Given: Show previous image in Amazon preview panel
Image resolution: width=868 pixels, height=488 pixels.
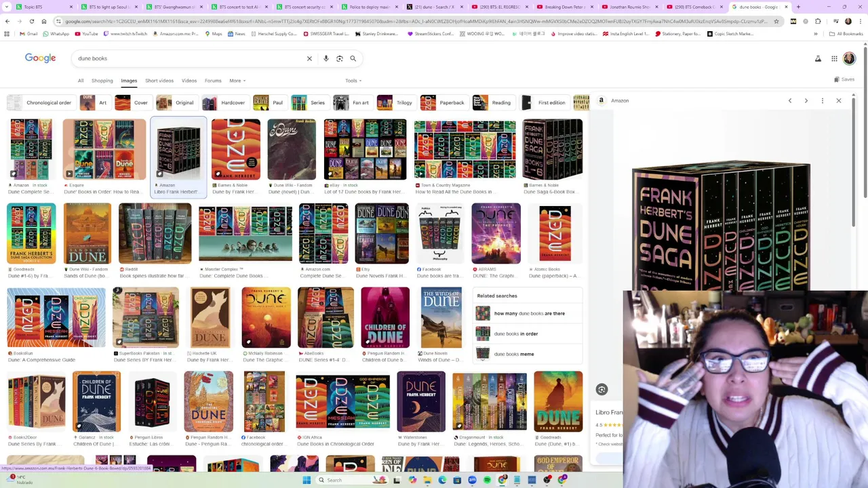Looking at the screenshot, I should click(789, 101).
